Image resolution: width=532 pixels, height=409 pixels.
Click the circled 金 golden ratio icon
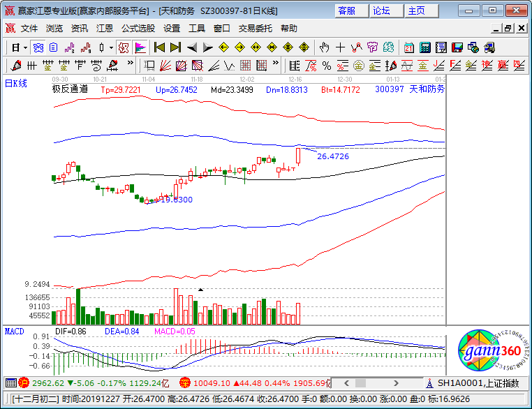(359, 66)
